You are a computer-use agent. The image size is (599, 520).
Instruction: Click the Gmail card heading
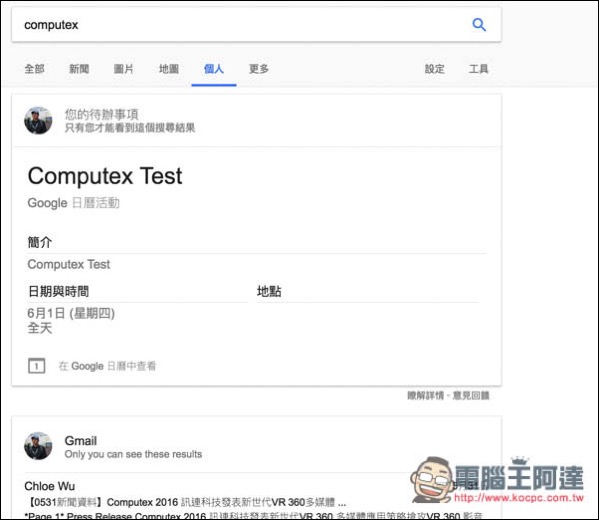coord(81,441)
